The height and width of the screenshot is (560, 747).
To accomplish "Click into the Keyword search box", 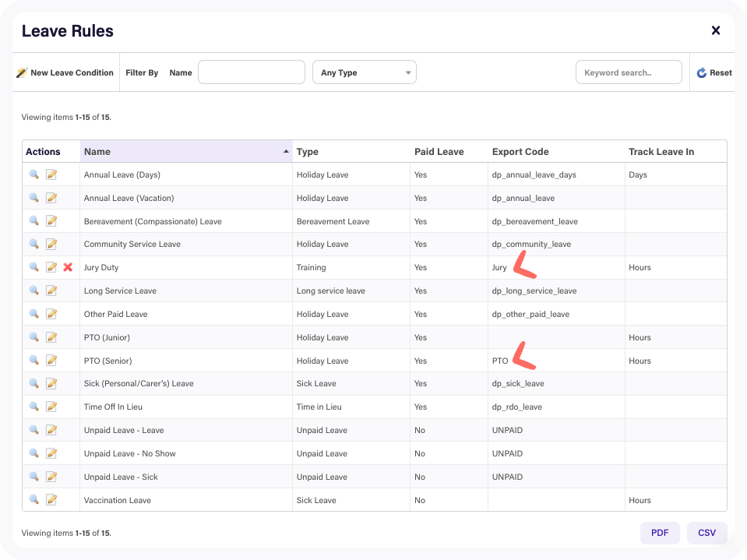I will point(629,72).
